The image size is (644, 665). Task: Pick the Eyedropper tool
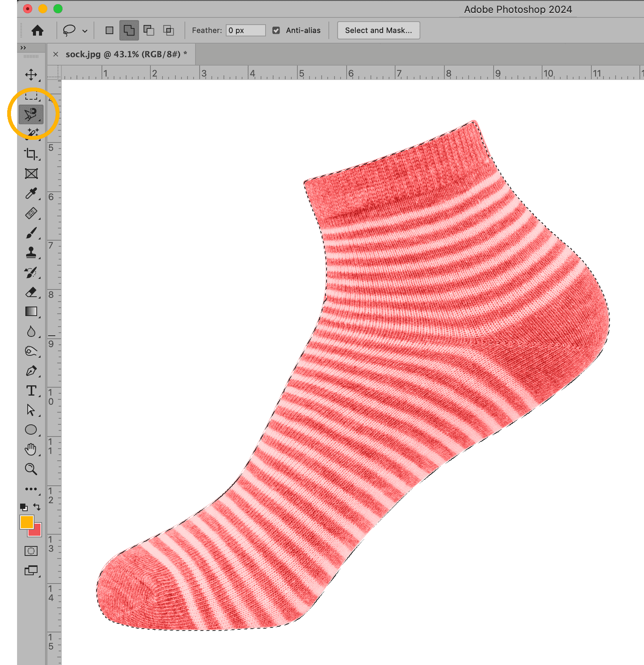[31, 193]
